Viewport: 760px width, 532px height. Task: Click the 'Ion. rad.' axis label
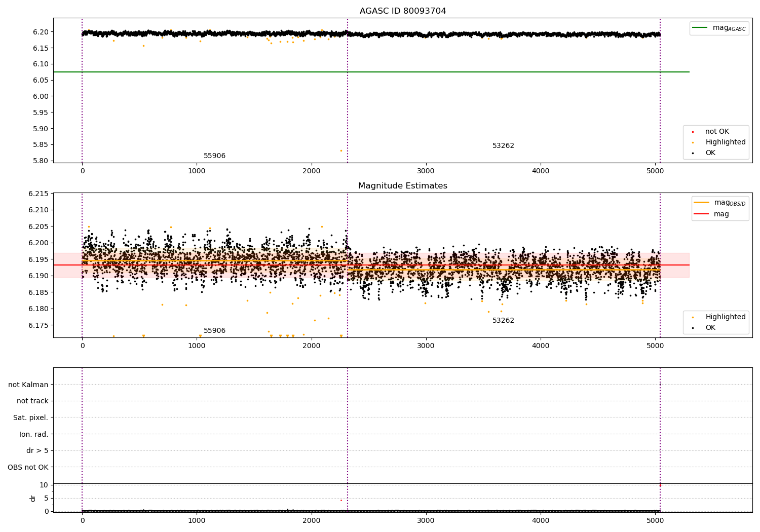click(x=34, y=434)
